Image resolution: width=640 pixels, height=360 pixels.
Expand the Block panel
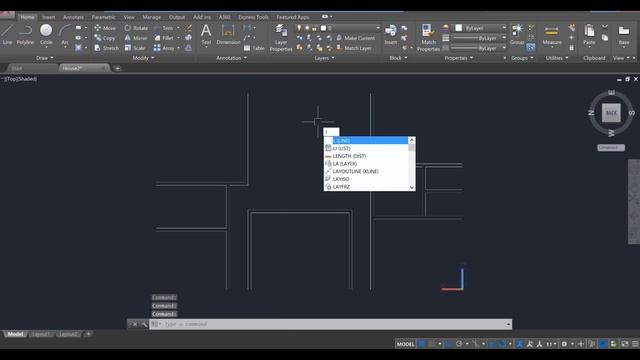pos(398,58)
